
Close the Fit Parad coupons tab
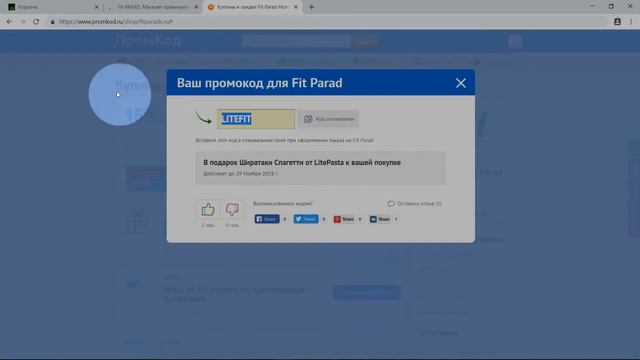[x=296, y=7]
